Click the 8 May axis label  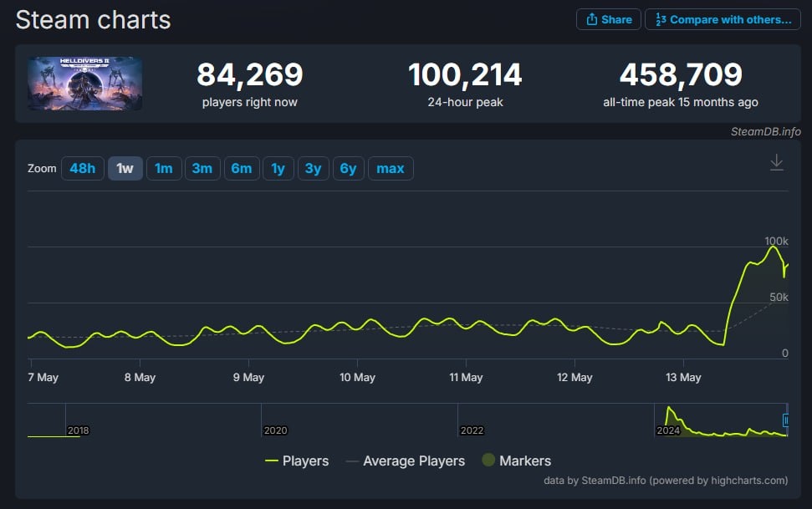point(140,378)
